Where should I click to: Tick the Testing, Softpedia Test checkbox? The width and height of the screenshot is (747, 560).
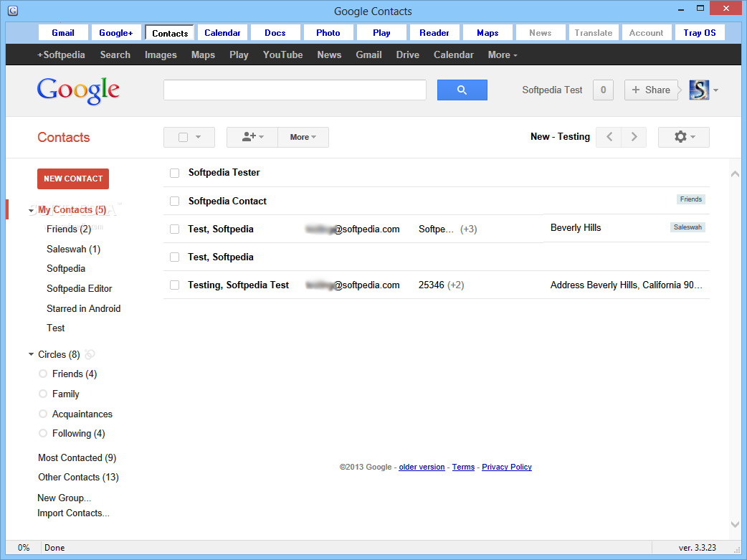point(175,285)
